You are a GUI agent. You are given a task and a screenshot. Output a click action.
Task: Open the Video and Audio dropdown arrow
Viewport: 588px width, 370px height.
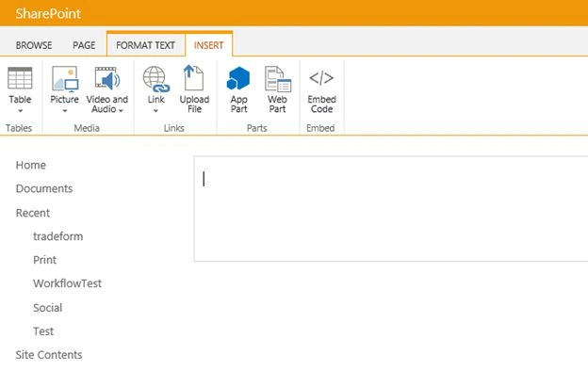click(121, 110)
